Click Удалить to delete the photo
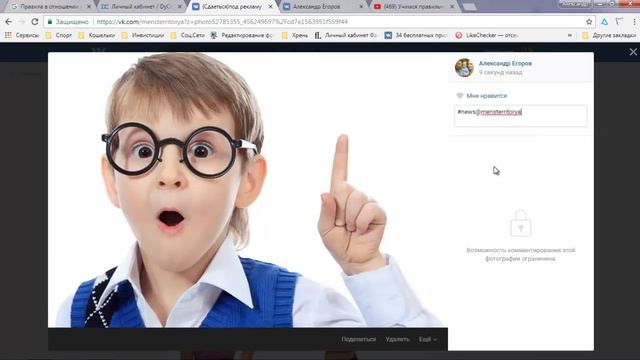The height and width of the screenshot is (360, 640). click(x=397, y=339)
